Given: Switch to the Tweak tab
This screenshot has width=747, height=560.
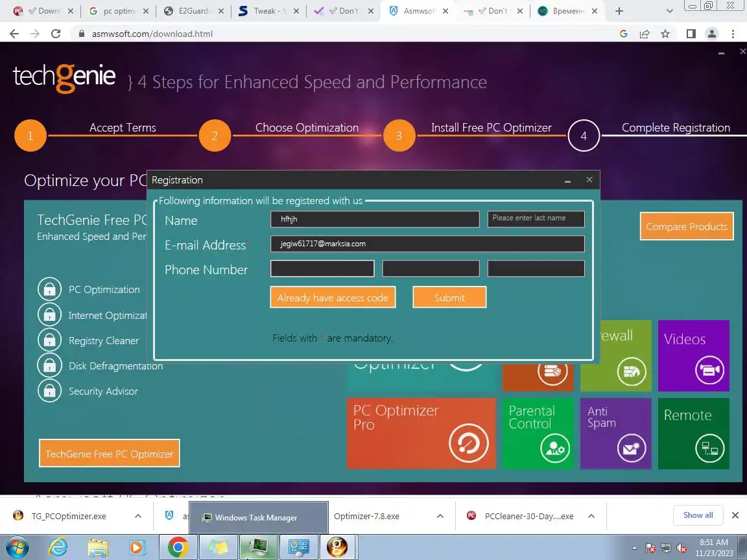Looking at the screenshot, I should (x=268, y=11).
